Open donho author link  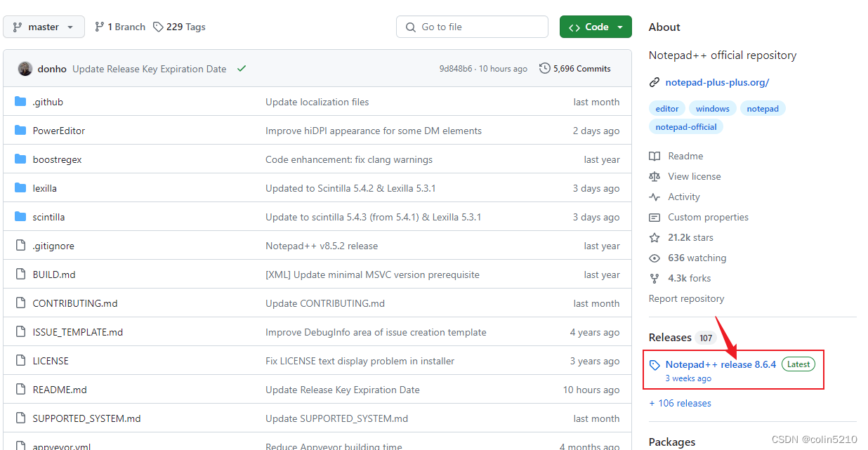[x=52, y=69]
